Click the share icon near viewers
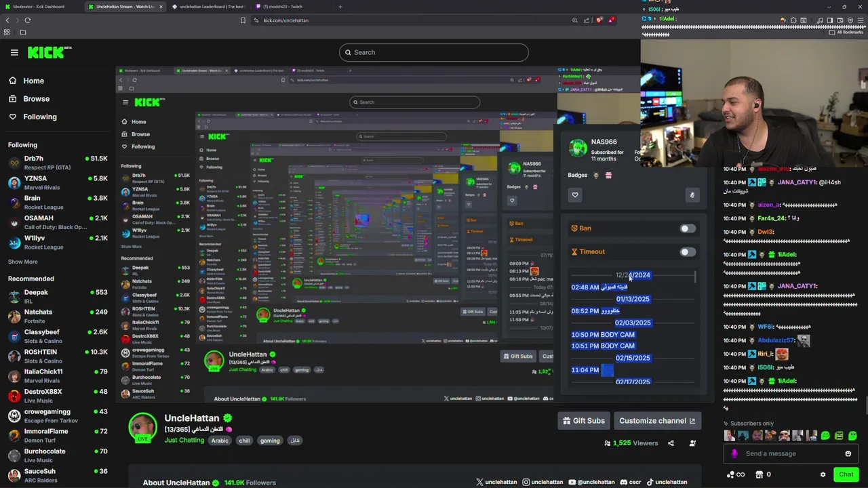This screenshot has height=488, width=868. (671, 443)
